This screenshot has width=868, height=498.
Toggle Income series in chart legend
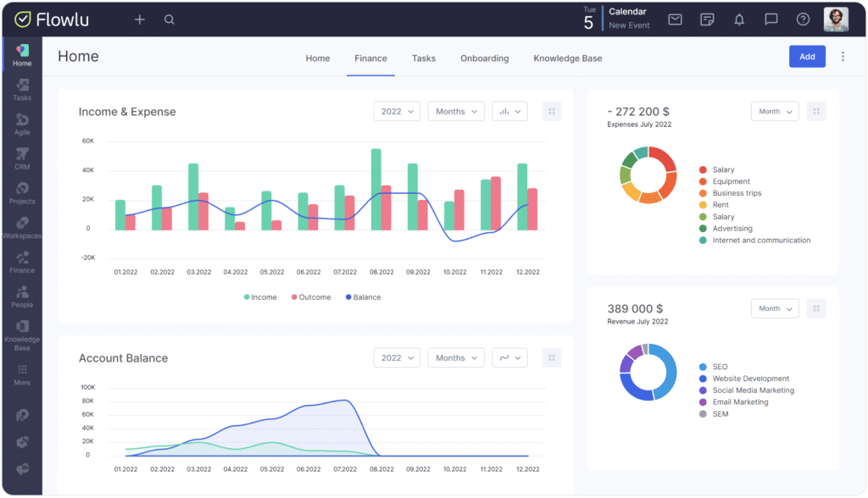click(x=260, y=297)
